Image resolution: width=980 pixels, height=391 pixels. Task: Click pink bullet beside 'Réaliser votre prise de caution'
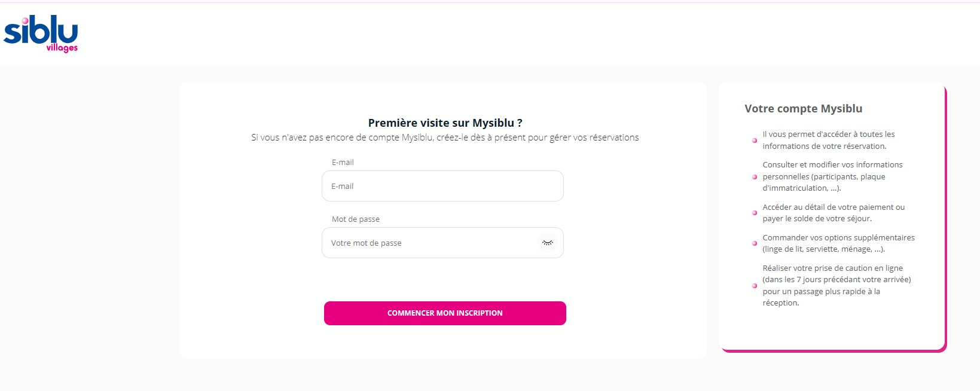pyautogui.click(x=755, y=286)
